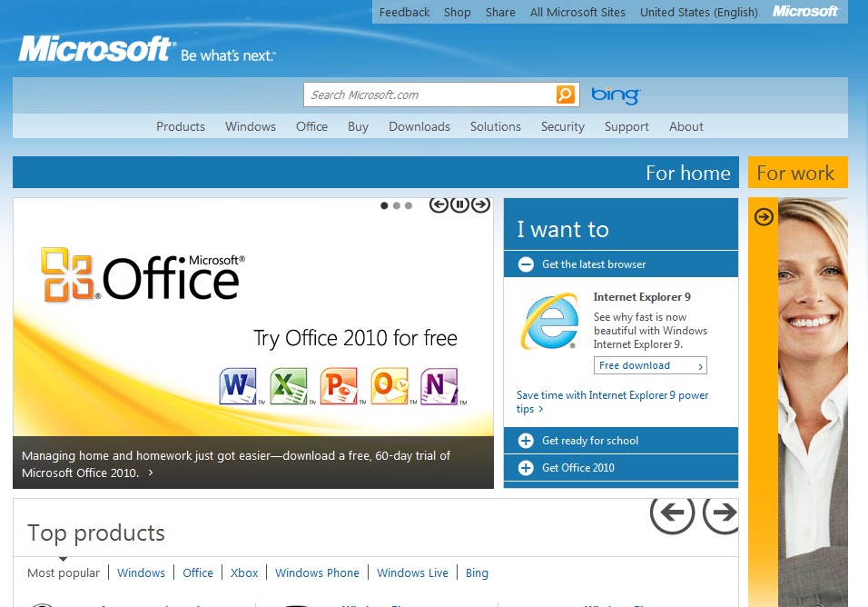Click the Bing logo beside search box
868x607 pixels.
tap(616, 95)
